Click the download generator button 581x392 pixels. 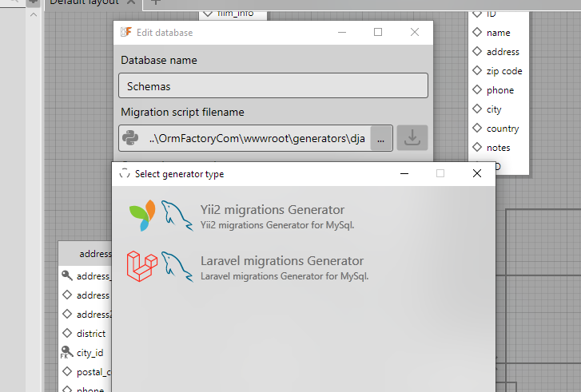(412, 138)
